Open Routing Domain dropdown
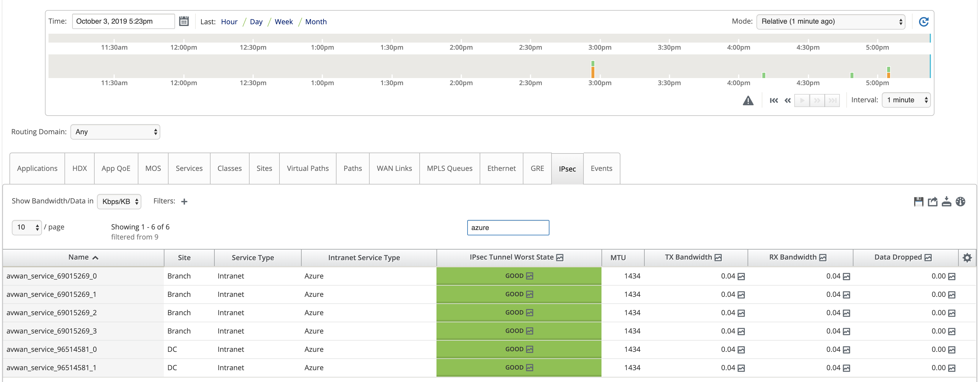980x382 pixels. (x=115, y=132)
